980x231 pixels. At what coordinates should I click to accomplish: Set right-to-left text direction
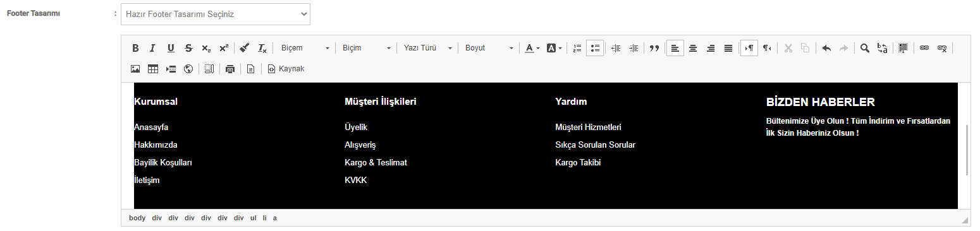pos(767,48)
